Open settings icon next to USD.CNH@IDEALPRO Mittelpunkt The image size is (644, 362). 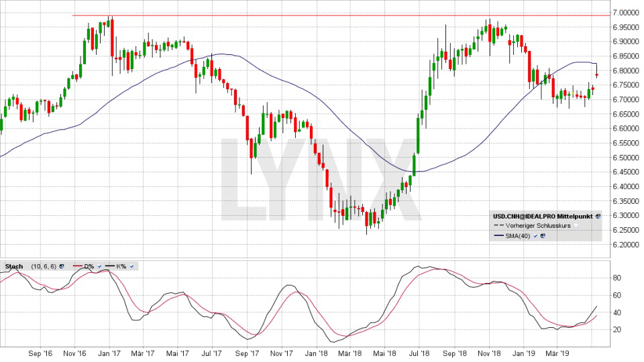point(598,216)
